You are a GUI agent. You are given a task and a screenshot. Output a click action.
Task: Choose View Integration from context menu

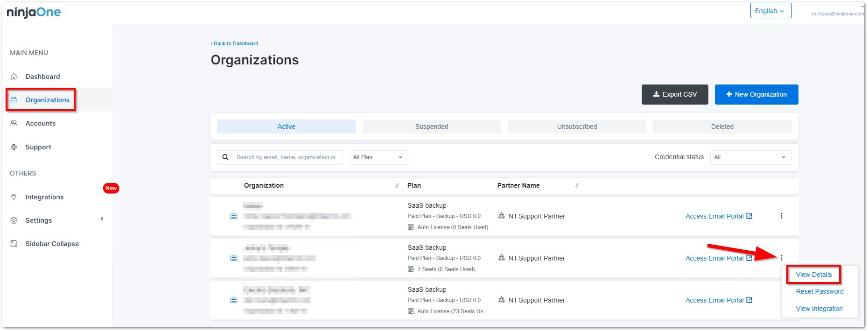coord(819,309)
